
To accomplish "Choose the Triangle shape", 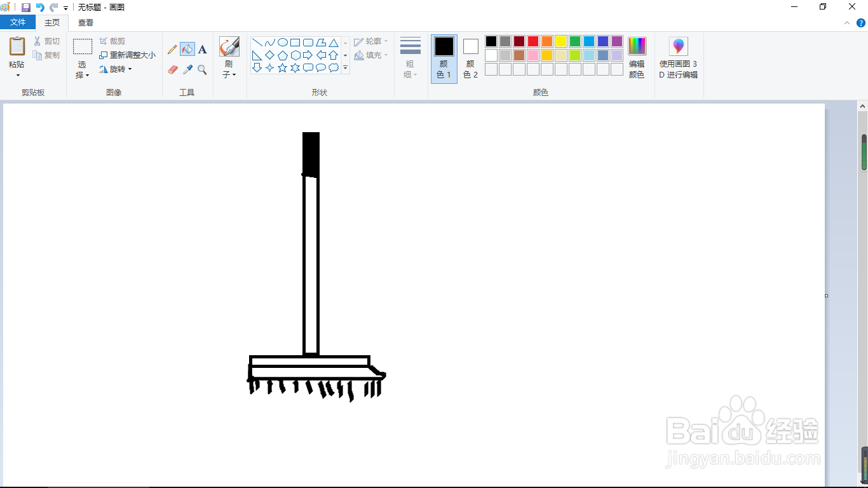I will click(x=333, y=43).
